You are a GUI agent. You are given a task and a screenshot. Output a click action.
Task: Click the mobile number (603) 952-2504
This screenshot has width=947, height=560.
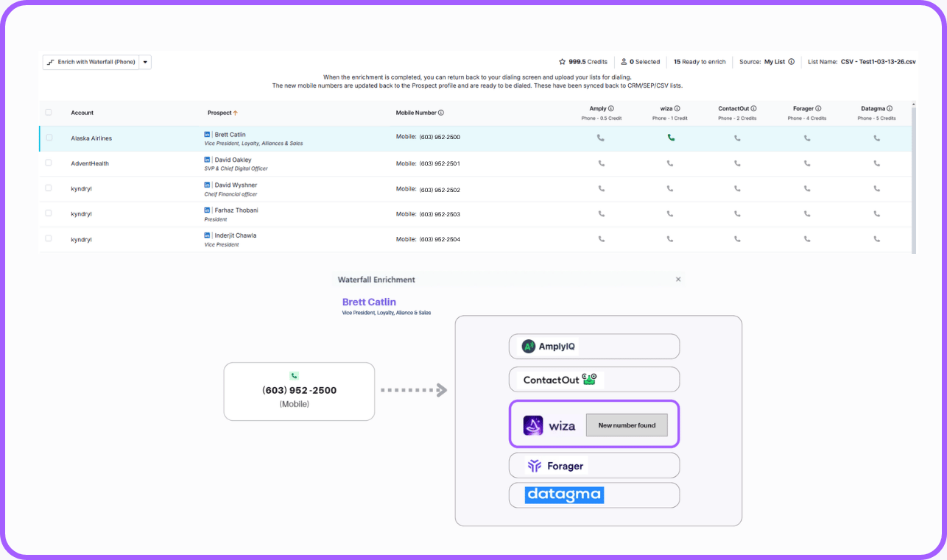(440, 239)
